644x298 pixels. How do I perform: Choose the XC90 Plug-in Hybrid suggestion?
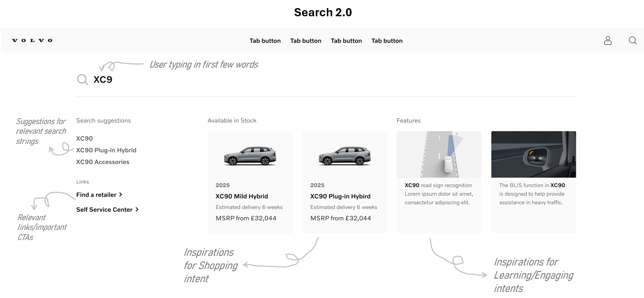(106, 150)
